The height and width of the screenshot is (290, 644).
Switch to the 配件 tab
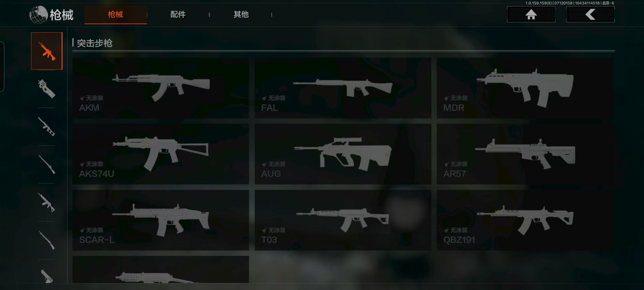pyautogui.click(x=178, y=14)
